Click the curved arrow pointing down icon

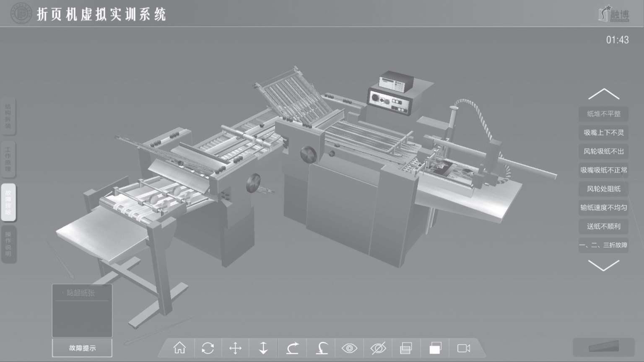(322, 348)
